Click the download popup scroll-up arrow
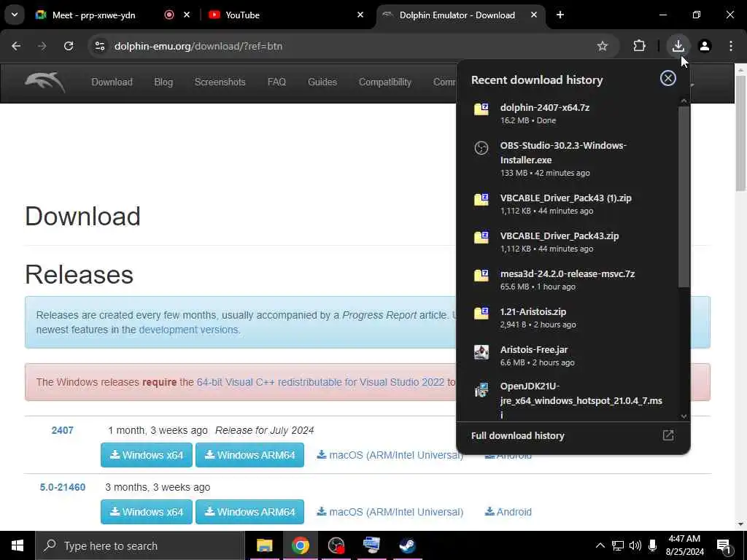This screenshot has width=747, height=560. (684, 101)
